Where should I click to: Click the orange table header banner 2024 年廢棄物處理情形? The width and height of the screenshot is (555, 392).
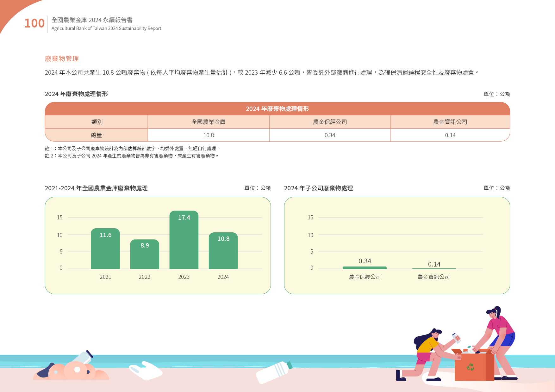point(277,109)
